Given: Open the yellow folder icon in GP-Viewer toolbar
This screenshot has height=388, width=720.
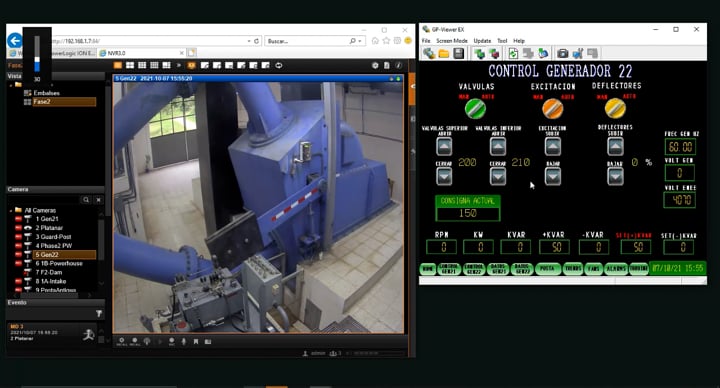Looking at the screenshot, I should (444, 54).
